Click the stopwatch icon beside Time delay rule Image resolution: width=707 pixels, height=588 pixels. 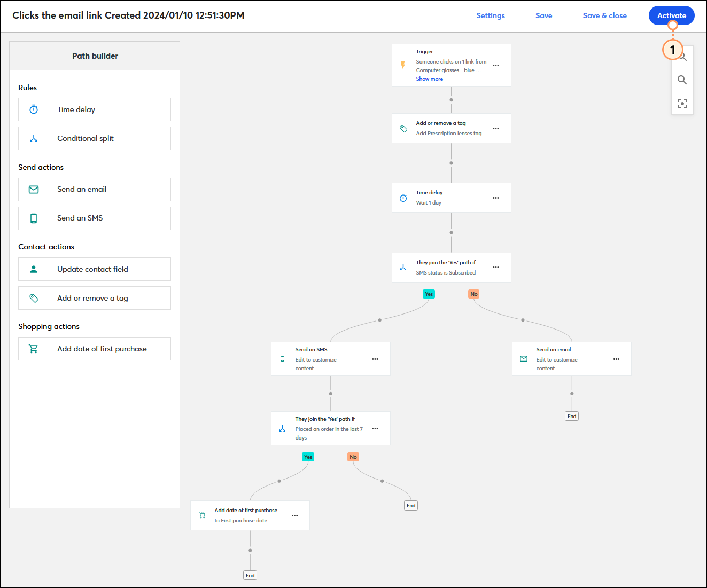(x=34, y=109)
